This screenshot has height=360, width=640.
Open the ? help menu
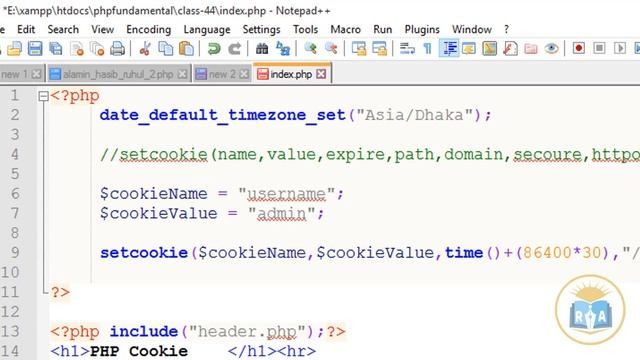pyautogui.click(x=507, y=29)
